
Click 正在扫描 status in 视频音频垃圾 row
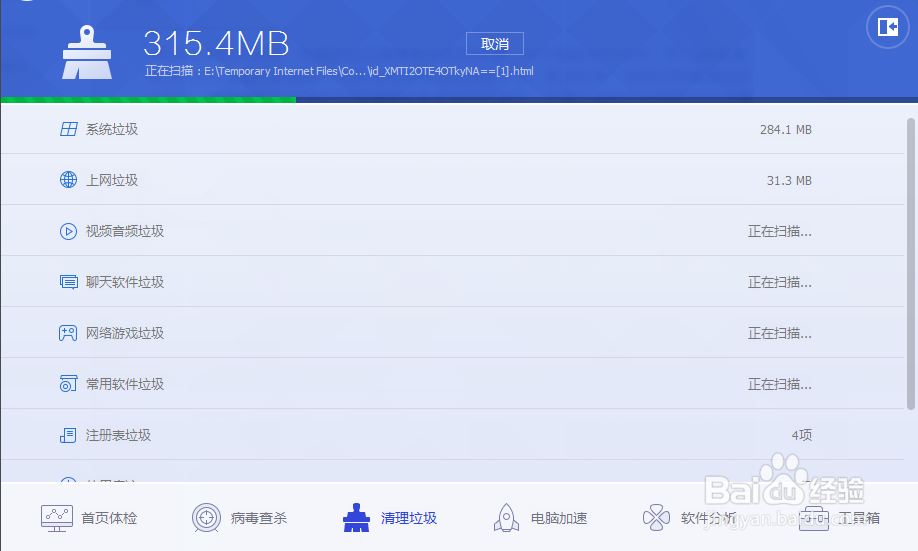coord(779,231)
